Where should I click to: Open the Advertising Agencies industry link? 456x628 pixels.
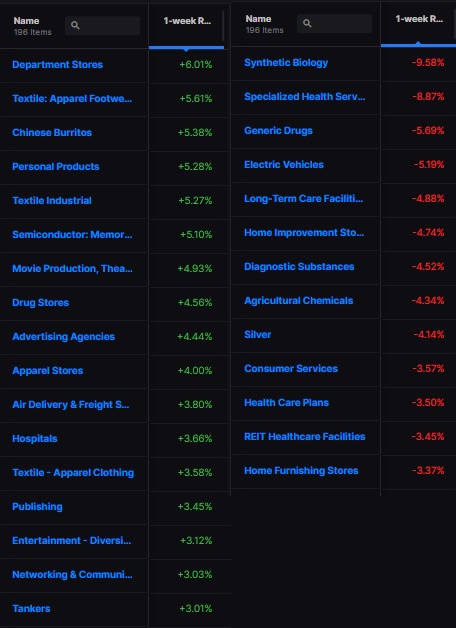pos(63,336)
